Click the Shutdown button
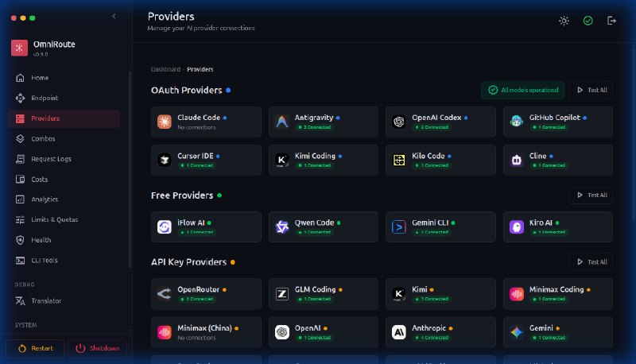This screenshot has height=364, width=636. coord(97,348)
